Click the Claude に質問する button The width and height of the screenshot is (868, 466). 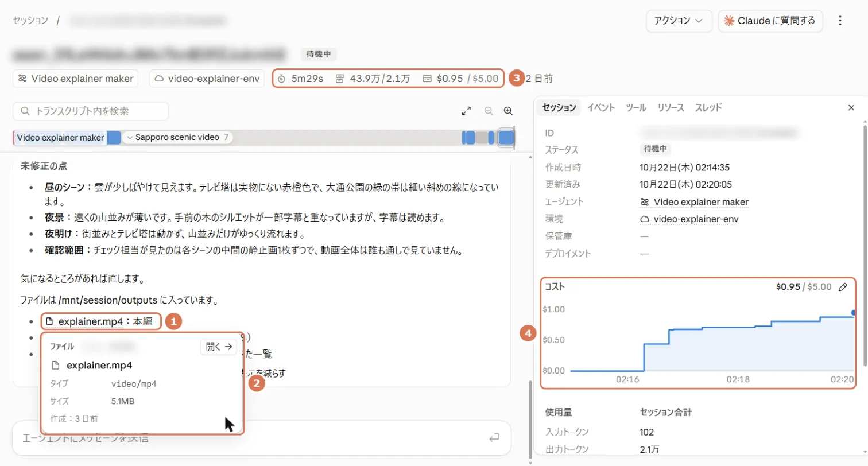(x=770, y=21)
